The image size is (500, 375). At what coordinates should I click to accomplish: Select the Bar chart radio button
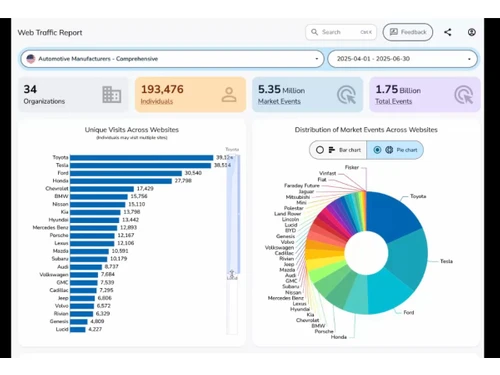pos(320,150)
